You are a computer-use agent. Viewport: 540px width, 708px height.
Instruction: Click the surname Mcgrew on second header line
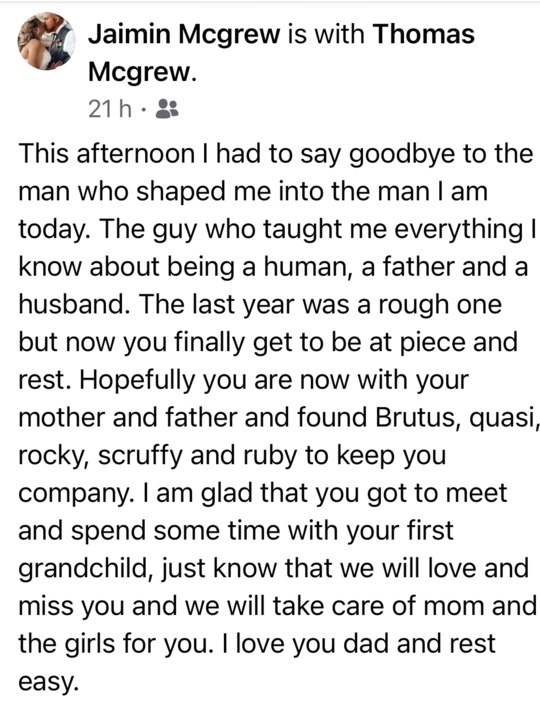pos(140,72)
